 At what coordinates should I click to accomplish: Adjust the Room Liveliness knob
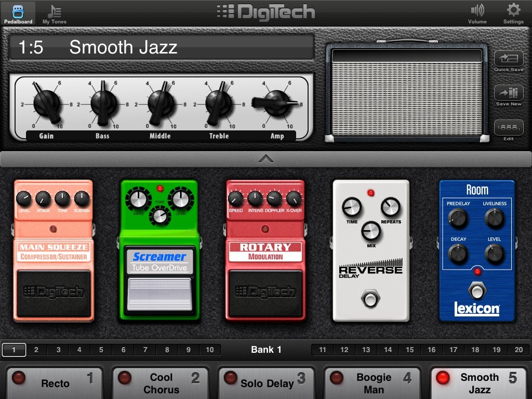[x=495, y=219]
